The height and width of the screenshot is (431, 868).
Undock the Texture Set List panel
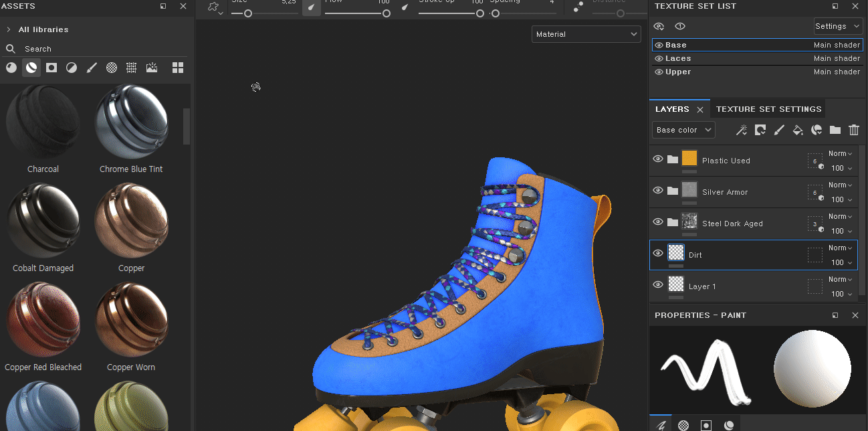pyautogui.click(x=835, y=6)
